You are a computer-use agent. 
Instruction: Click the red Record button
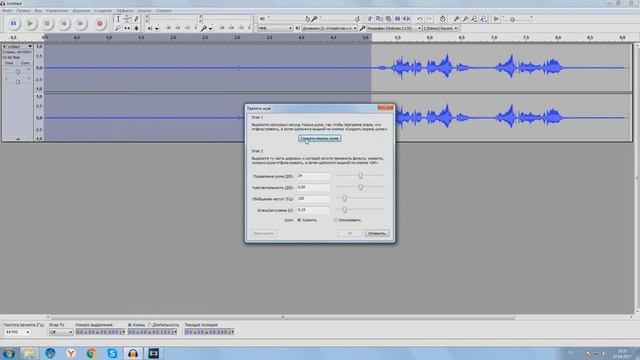click(100, 24)
